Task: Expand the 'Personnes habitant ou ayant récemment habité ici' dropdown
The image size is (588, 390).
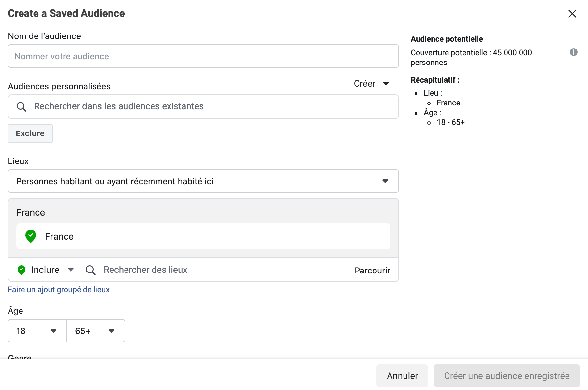Action: pyautogui.click(x=203, y=181)
